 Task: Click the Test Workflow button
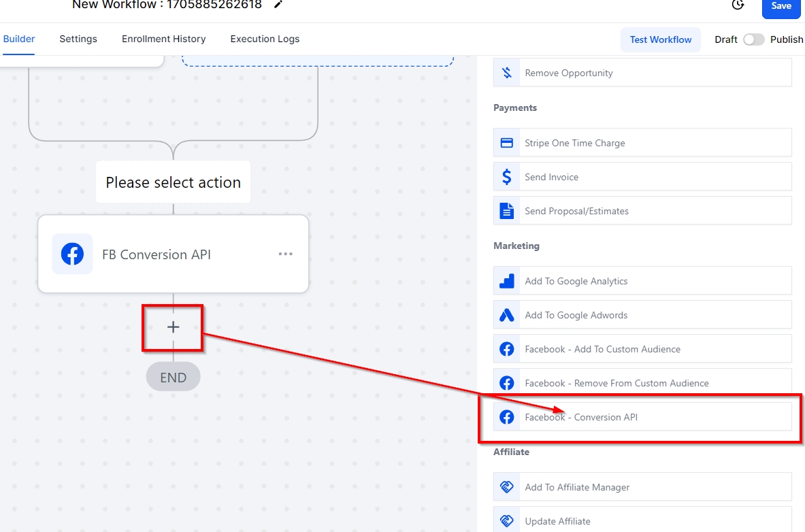pyautogui.click(x=660, y=39)
